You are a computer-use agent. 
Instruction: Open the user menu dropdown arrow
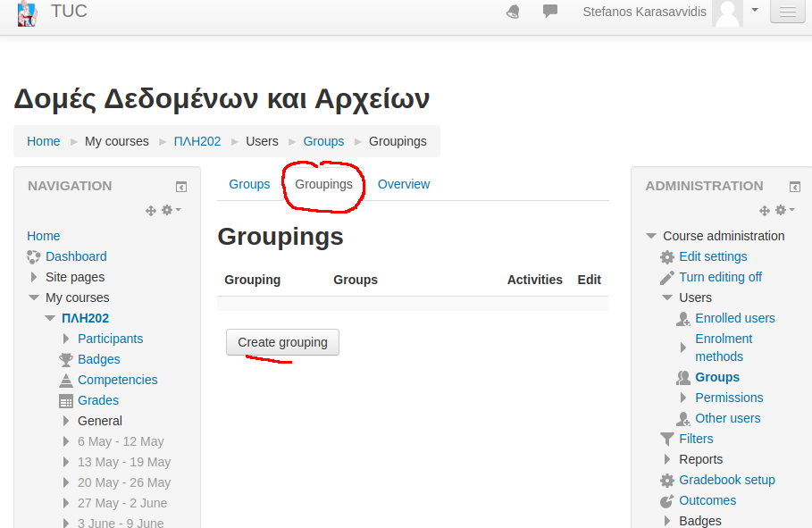pyautogui.click(x=755, y=10)
